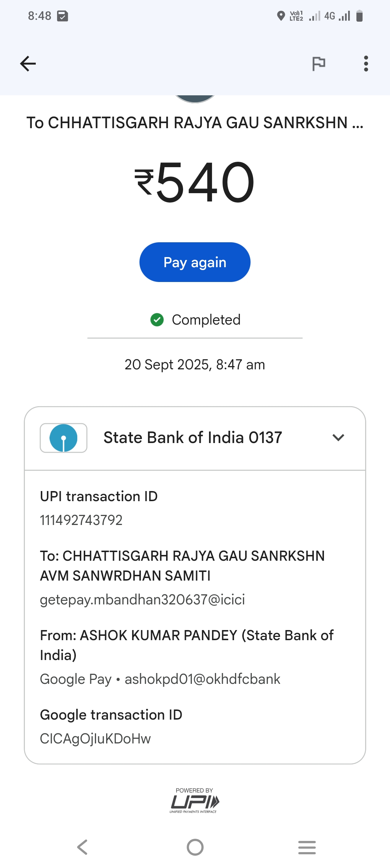Viewport: 390px width, 868px height.
Task: Open recent apps from navigation bar
Action: point(307,847)
